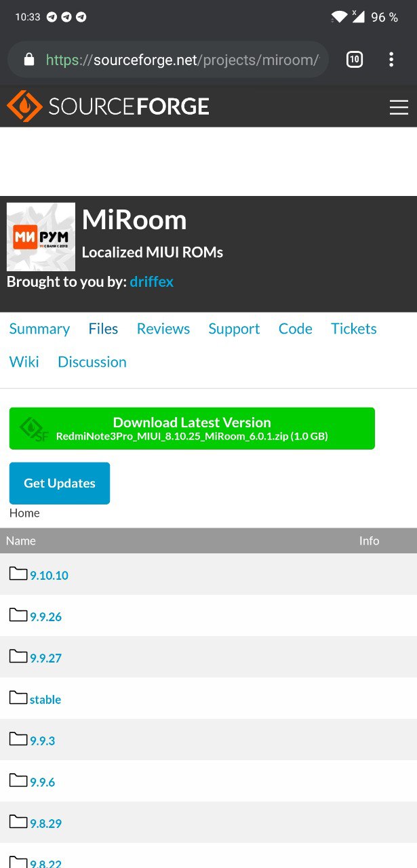
Task: Open the browser tab switcher showing 10
Action: (355, 60)
